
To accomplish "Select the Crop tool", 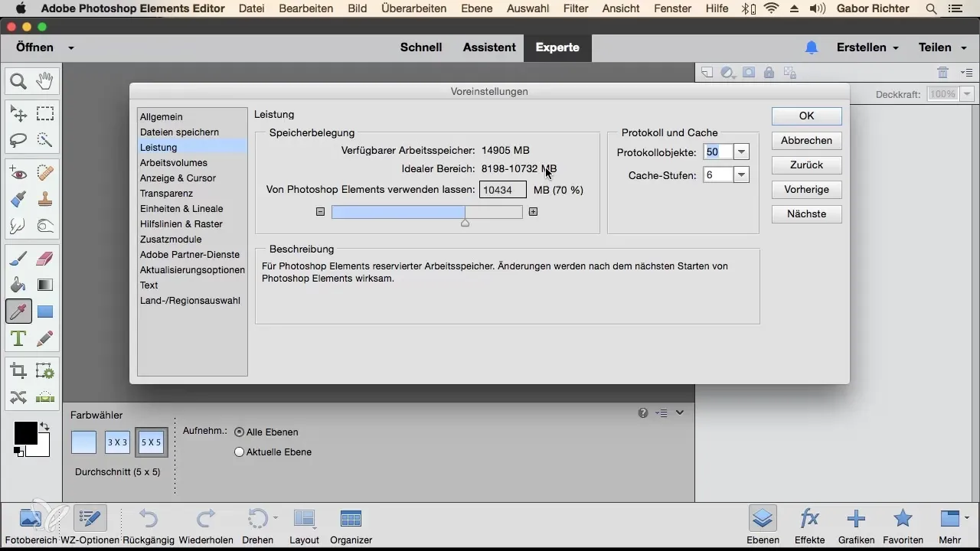I will click(18, 371).
